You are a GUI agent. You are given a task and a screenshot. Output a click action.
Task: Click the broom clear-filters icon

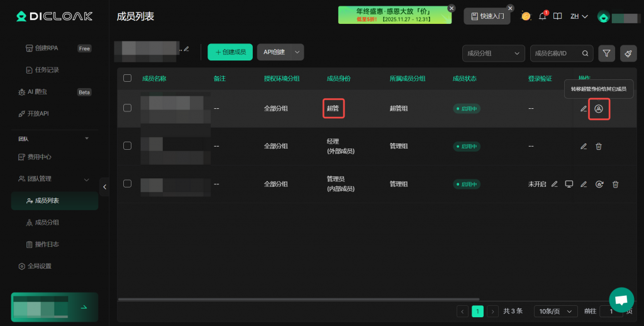pos(628,53)
